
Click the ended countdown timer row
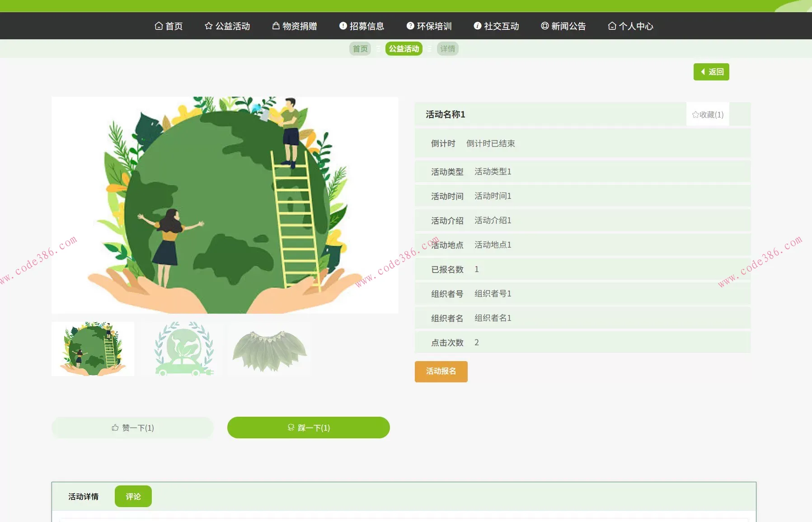(x=490, y=143)
